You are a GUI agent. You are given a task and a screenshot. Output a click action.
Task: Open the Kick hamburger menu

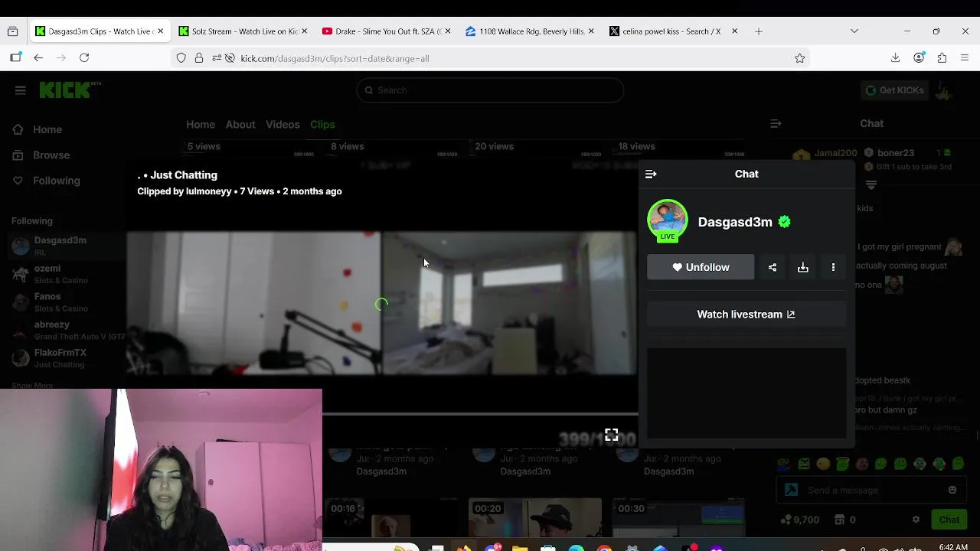21,90
